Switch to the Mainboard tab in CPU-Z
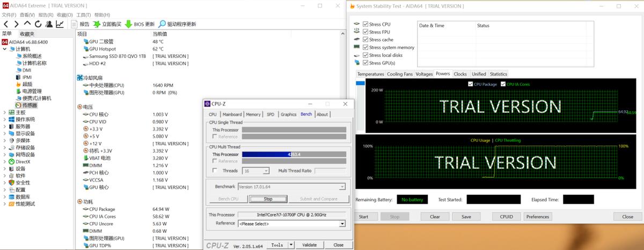This screenshot has width=644, height=250. tap(232, 114)
